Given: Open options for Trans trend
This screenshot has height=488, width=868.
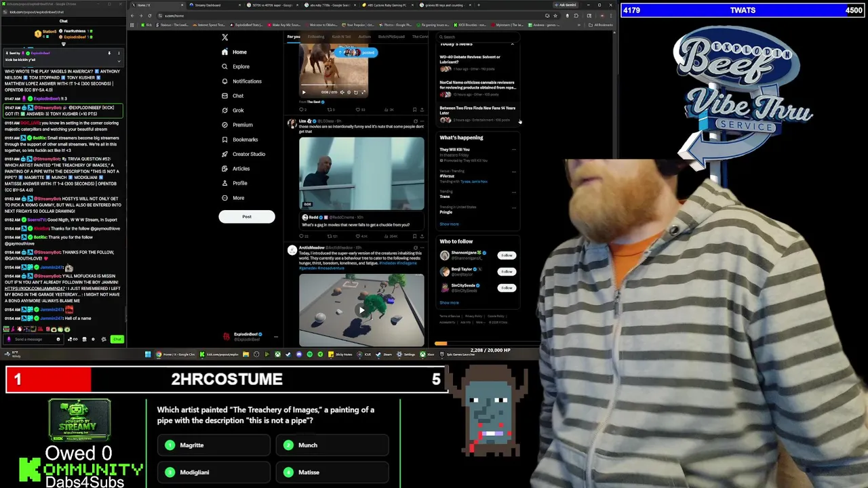Looking at the screenshot, I should point(513,192).
